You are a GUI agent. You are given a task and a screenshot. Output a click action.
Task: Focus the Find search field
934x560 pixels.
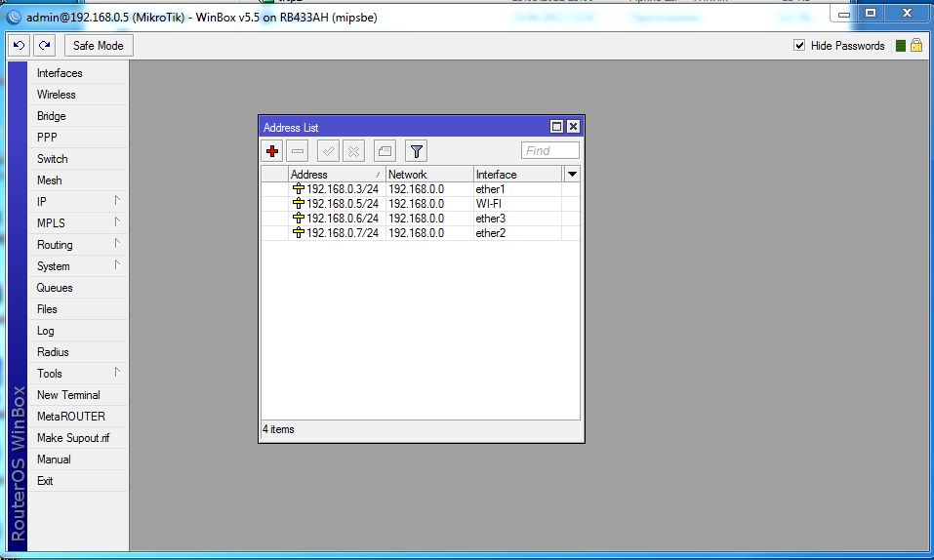[x=549, y=150]
